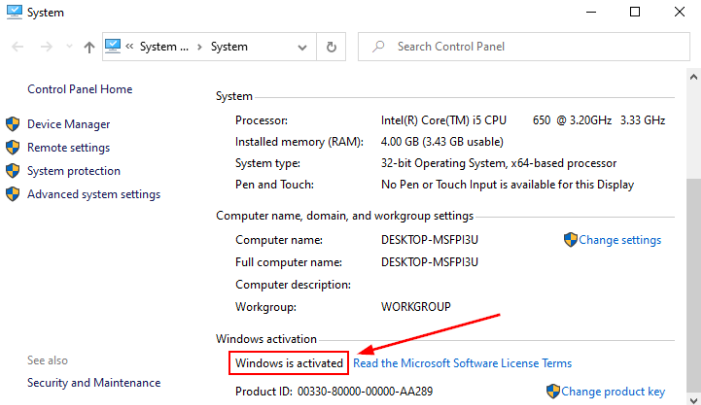Select the 'Intel(R) Core(TM) i5 CPU' text
The height and width of the screenshot is (405, 701).
click(443, 120)
